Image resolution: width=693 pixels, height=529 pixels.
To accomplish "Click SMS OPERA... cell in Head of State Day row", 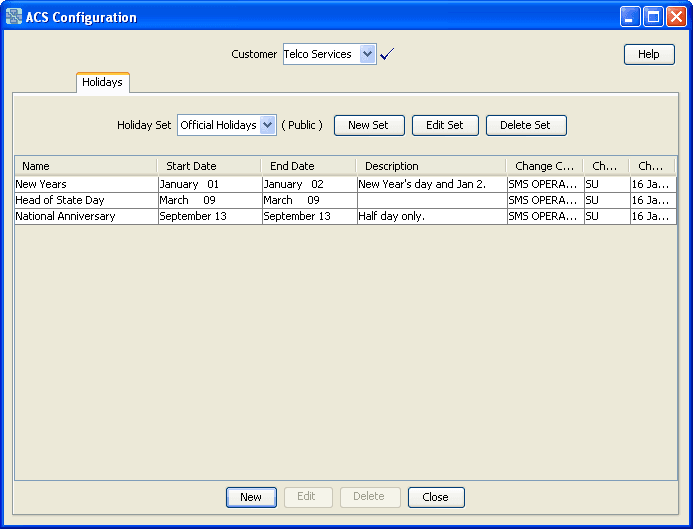I will pos(545,200).
